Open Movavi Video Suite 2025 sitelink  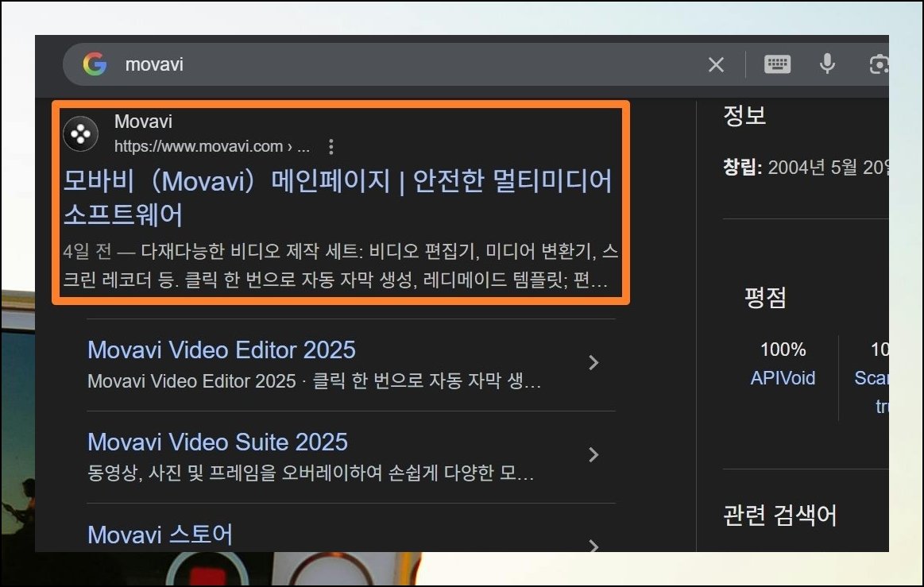click(218, 442)
